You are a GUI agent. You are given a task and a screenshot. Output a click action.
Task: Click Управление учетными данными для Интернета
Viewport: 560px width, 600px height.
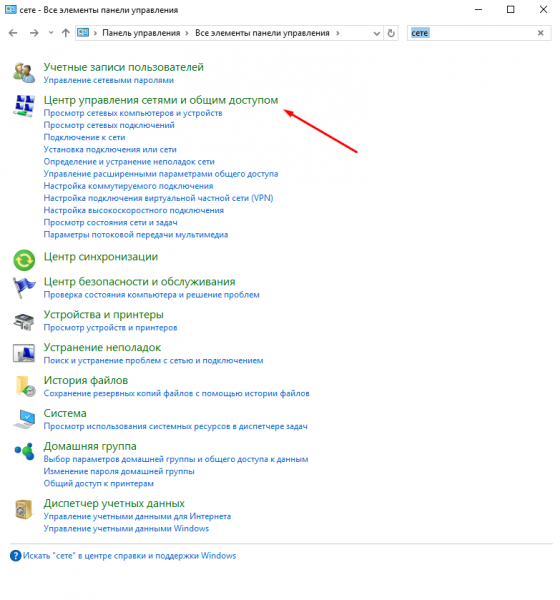[x=137, y=517]
